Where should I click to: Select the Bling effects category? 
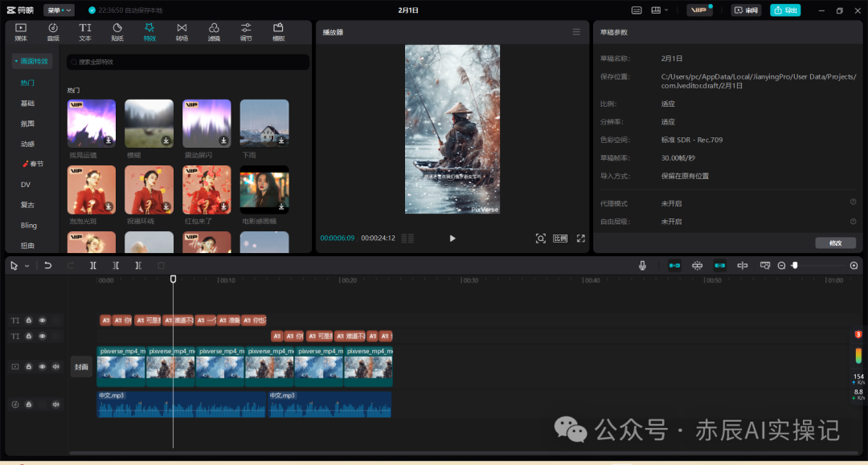(29, 225)
